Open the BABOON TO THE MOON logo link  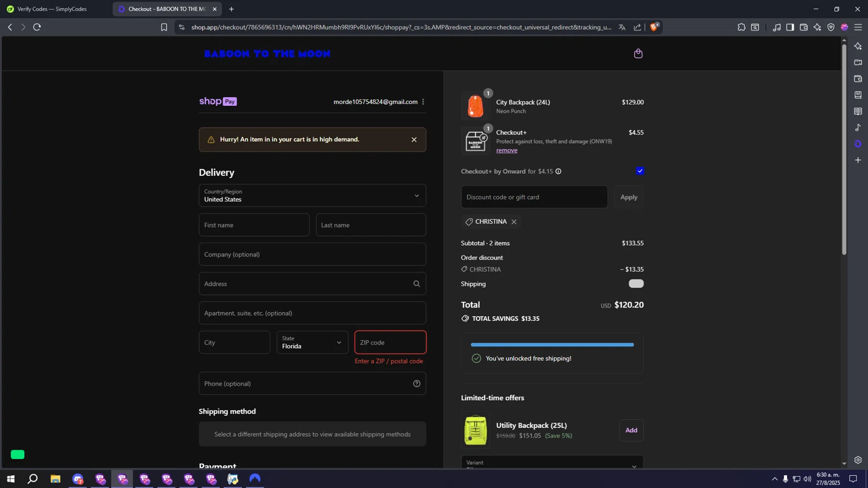point(267,54)
